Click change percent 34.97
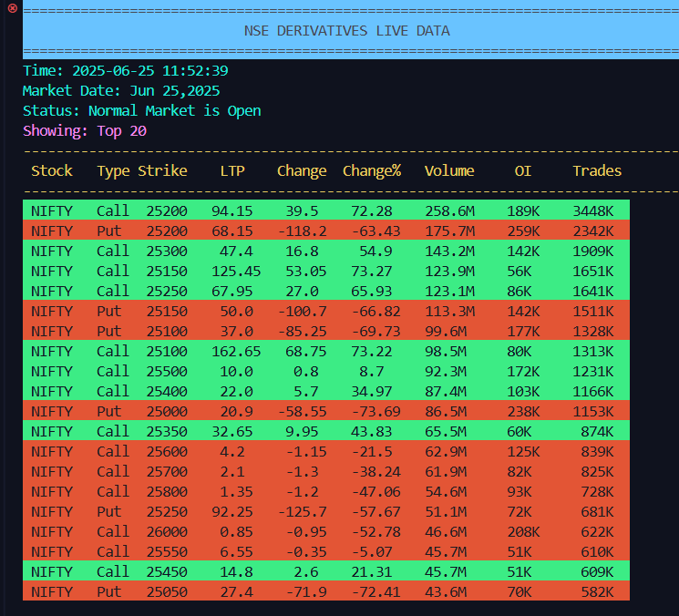The height and width of the screenshot is (616, 679). 372,391
